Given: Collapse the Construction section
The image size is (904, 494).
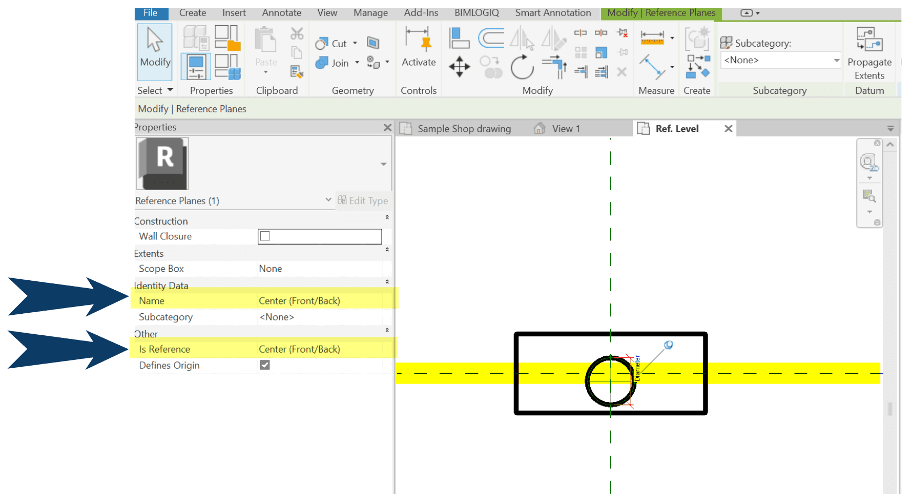Looking at the screenshot, I should [x=387, y=217].
